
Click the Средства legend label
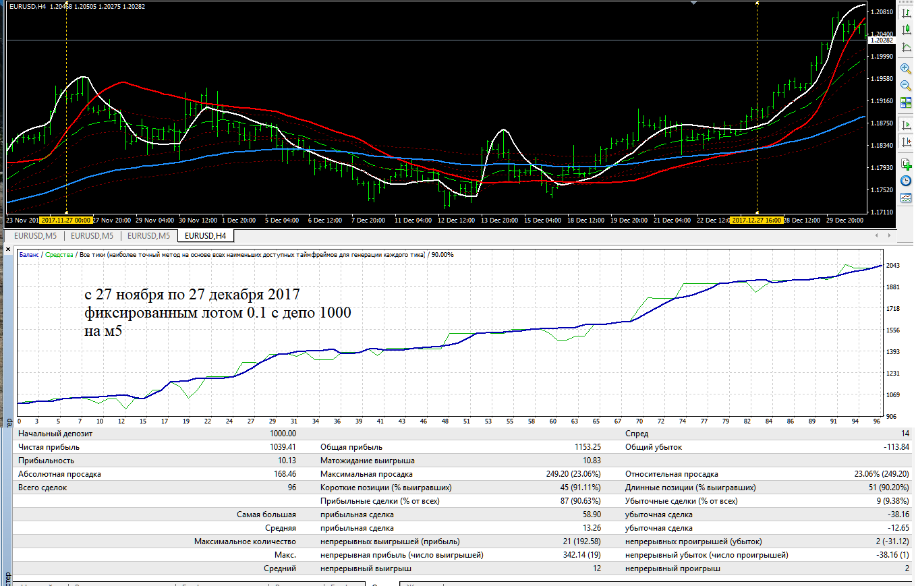[59, 255]
